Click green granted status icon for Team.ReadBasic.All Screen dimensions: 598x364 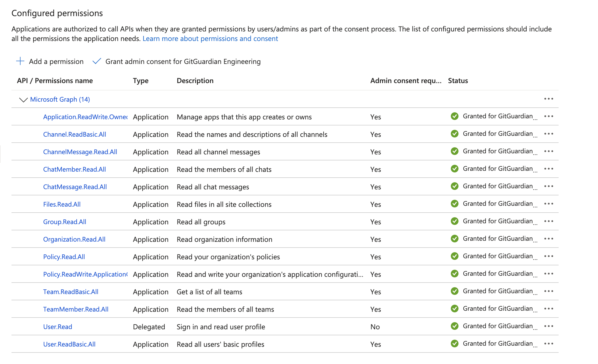pyautogui.click(x=455, y=291)
